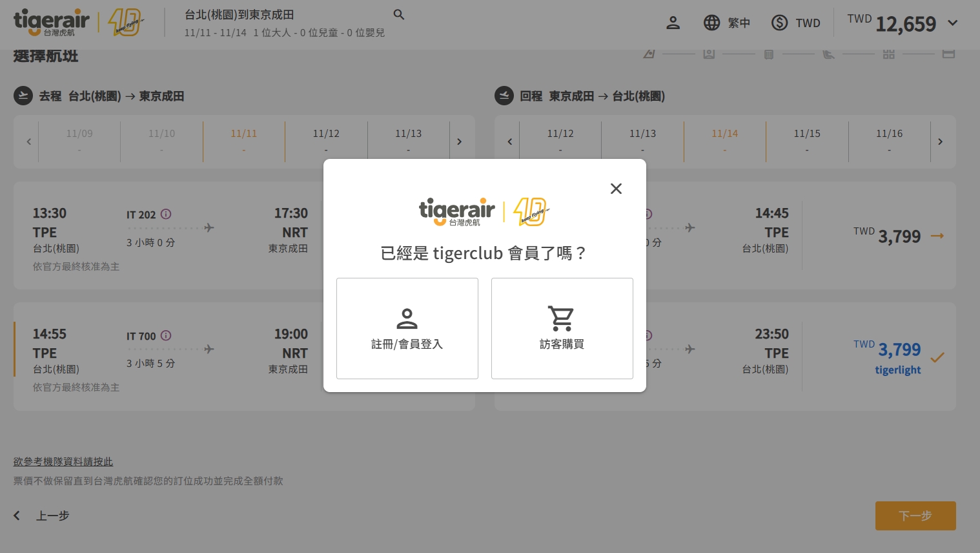Show next return dates

pos(940,141)
